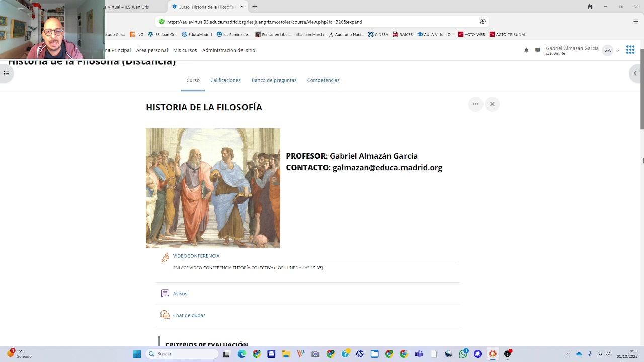Click the volume speaker tray icon

(608, 354)
